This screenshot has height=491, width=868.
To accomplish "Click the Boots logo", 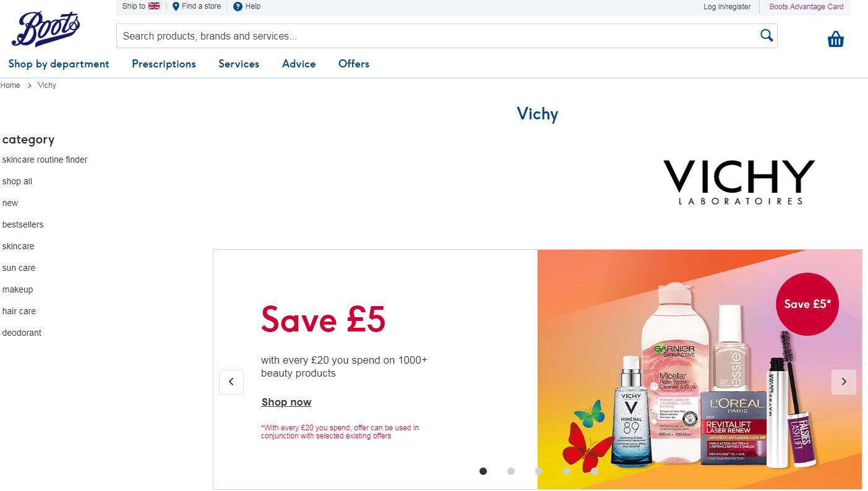I will tap(46, 29).
